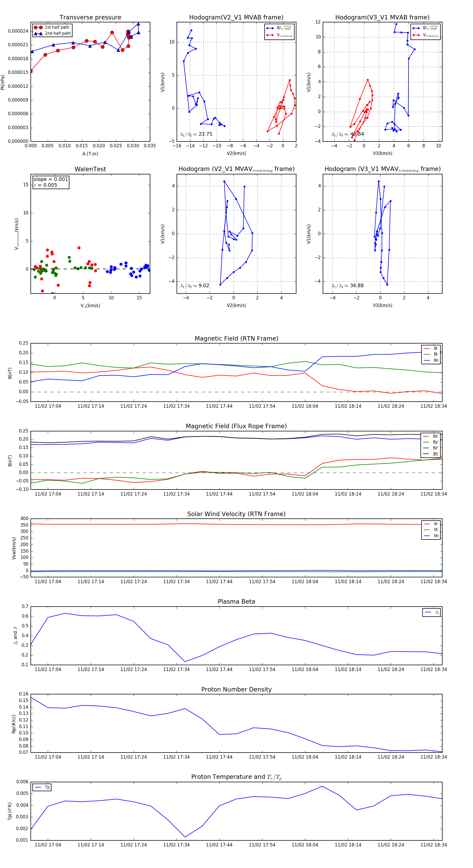Viewport: 473px width, 868px height.
Task: Click the "A (T·m)" x-axis label
Action: 90,154
